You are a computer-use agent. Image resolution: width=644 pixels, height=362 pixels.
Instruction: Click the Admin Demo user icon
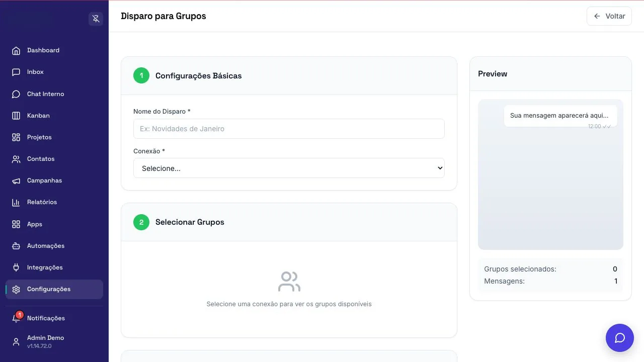(16, 342)
